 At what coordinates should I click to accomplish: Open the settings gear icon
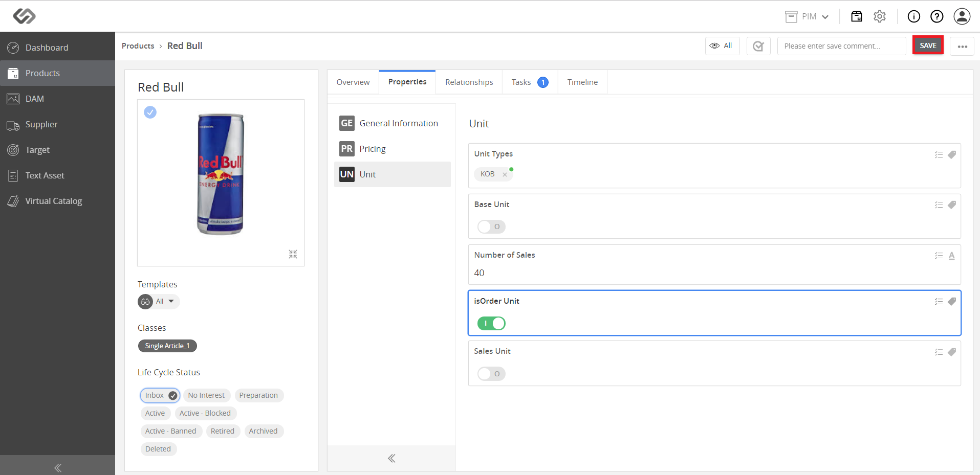click(x=880, y=16)
